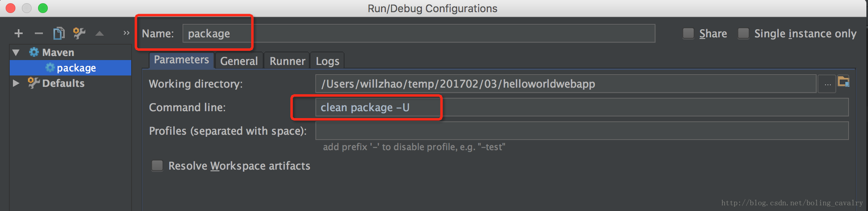The image size is (868, 211).
Task: Show more toolbar actions via double chevron
Action: point(126,33)
